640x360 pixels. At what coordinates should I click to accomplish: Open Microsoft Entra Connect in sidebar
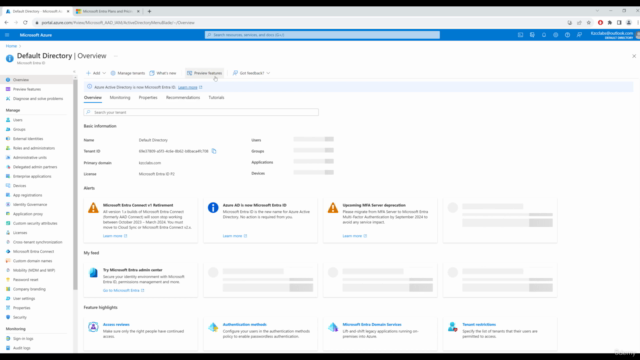33,251
